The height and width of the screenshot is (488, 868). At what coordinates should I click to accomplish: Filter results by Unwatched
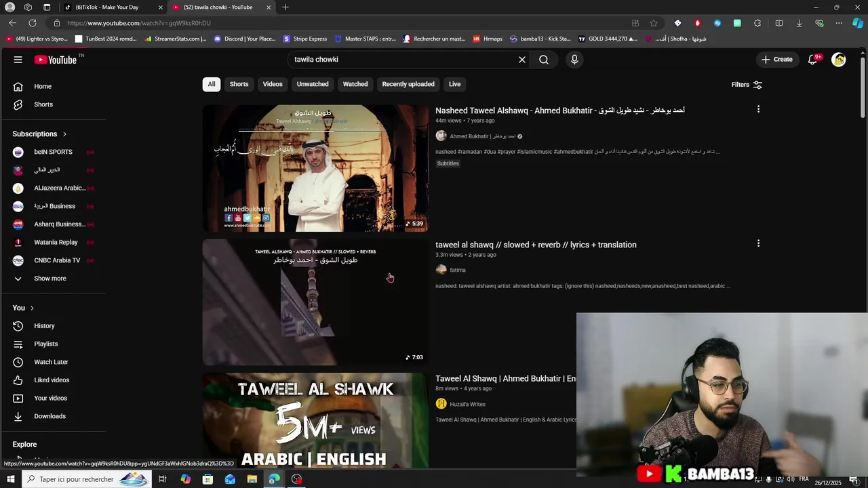pyautogui.click(x=313, y=84)
